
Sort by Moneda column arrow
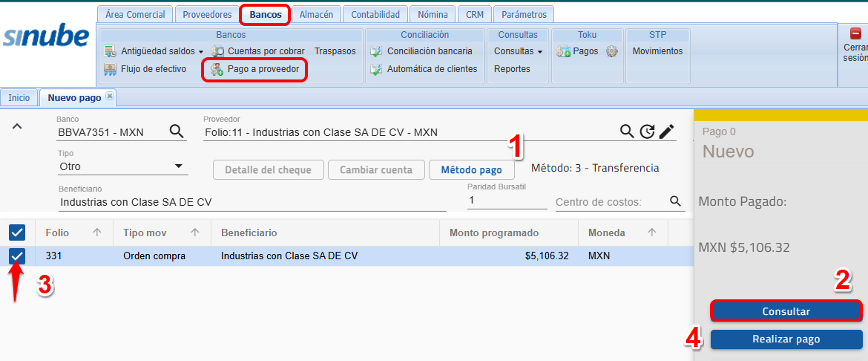pos(651,233)
